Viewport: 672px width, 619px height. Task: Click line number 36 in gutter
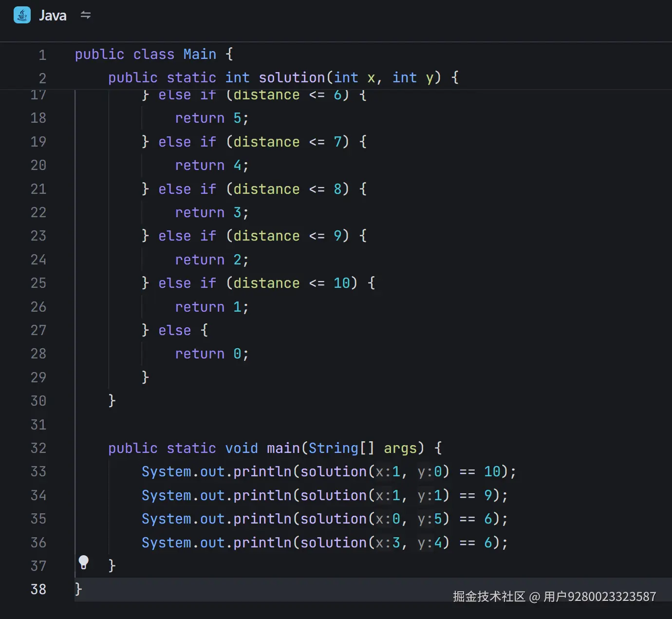coord(38,543)
